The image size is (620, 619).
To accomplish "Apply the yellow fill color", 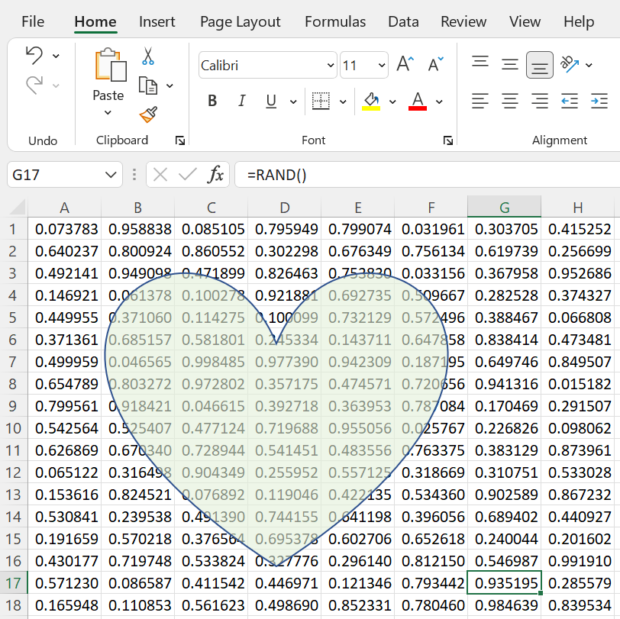I will 371,101.
